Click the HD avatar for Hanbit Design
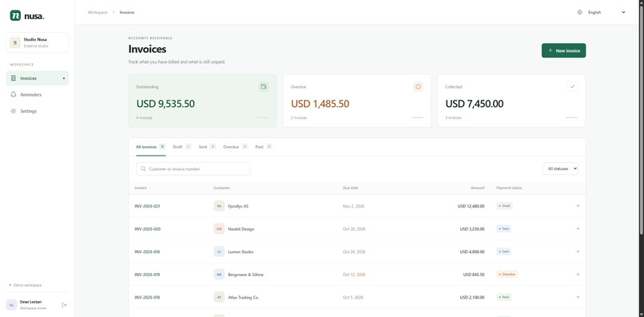This screenshot has width=644, height=317. coord(219,228)
